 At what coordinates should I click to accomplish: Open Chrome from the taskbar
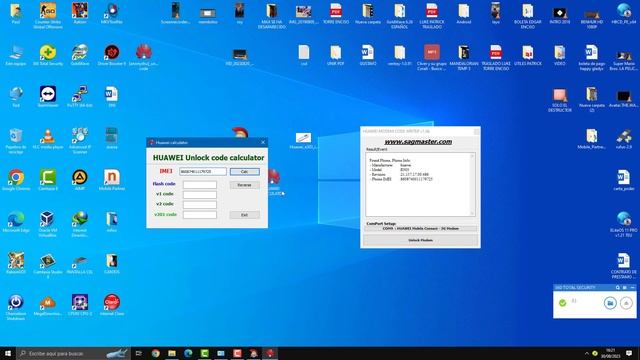click(156, 353)
